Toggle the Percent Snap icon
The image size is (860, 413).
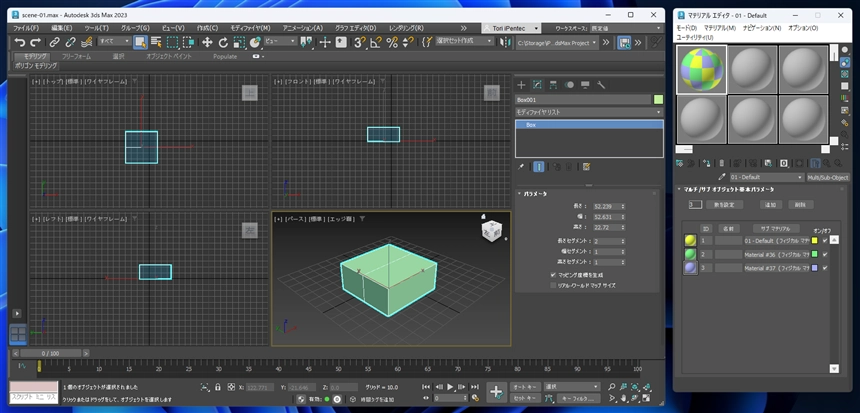392,42
